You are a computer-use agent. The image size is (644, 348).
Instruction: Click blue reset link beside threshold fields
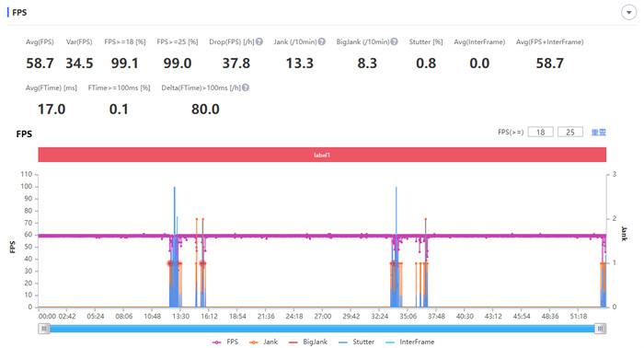tap(598, 133)
